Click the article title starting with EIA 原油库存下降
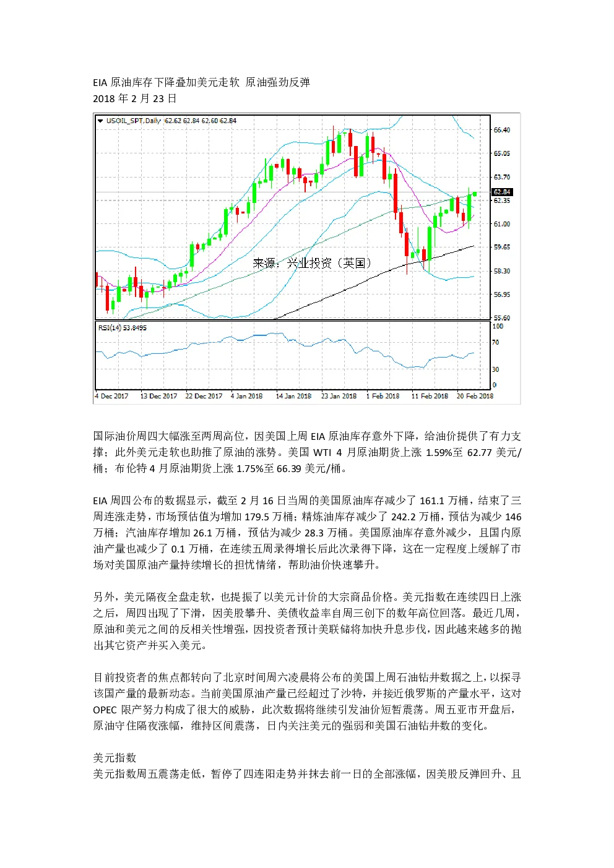The width and height of the screenshot is (614, 868). click(x=202, y=82)
